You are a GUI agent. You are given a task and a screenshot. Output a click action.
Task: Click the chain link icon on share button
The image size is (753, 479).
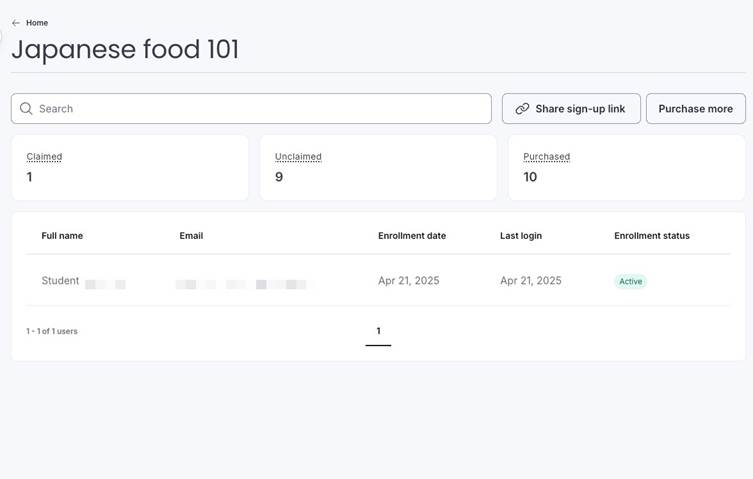(x=522, y=109)
